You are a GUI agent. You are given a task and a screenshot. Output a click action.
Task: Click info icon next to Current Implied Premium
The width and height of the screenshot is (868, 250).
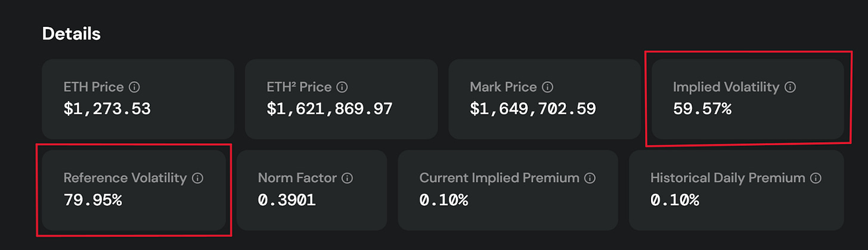point(590,178)
